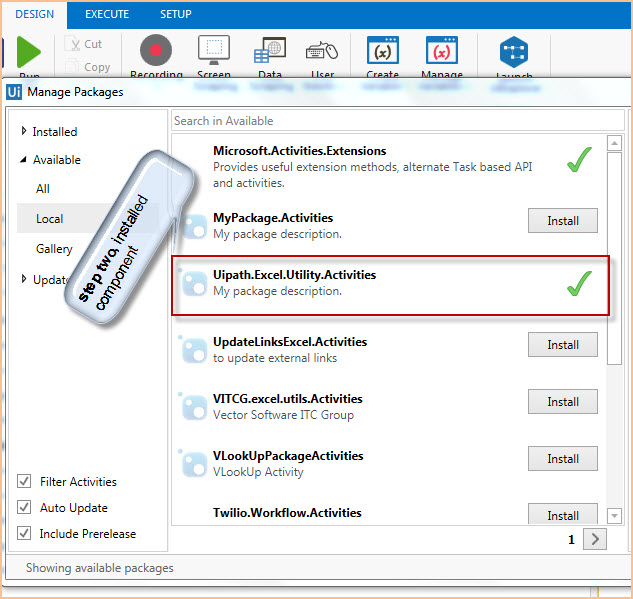The image size is (633, 599).
Task: Switch to the DESIGN ribbon tab
Action: pos(34,14)
